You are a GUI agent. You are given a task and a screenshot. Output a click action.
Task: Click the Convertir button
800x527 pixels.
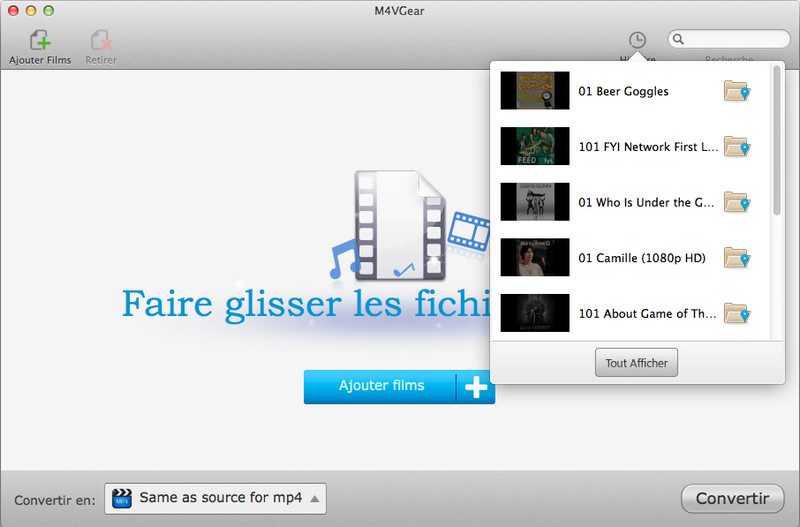(733, 498)
